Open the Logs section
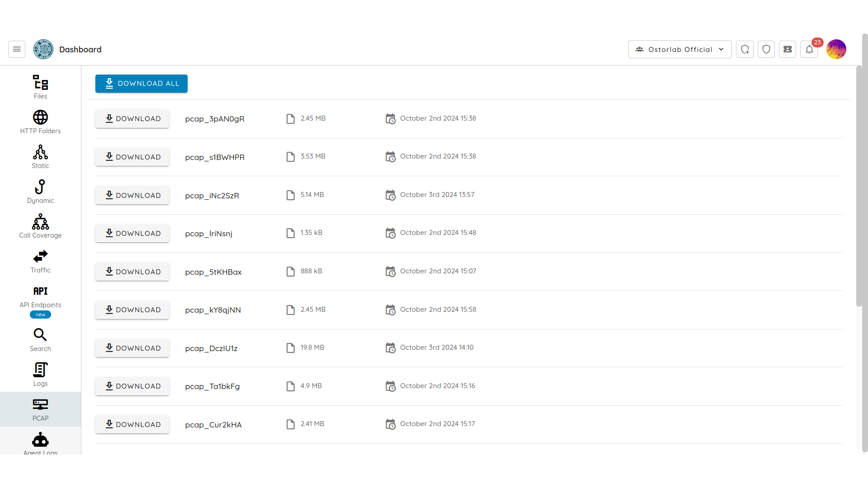This screenshot has width=868, height=488. click(40, 374)
